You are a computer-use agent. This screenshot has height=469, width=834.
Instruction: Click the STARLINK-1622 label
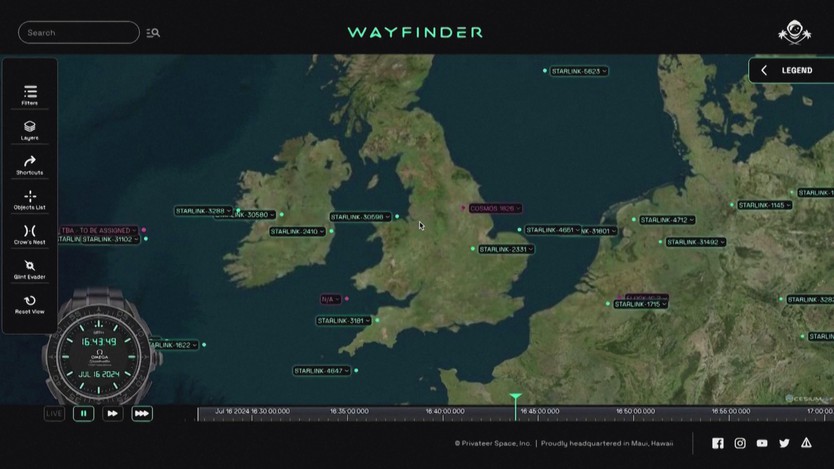pyautogui.click(x=173, y=345)
